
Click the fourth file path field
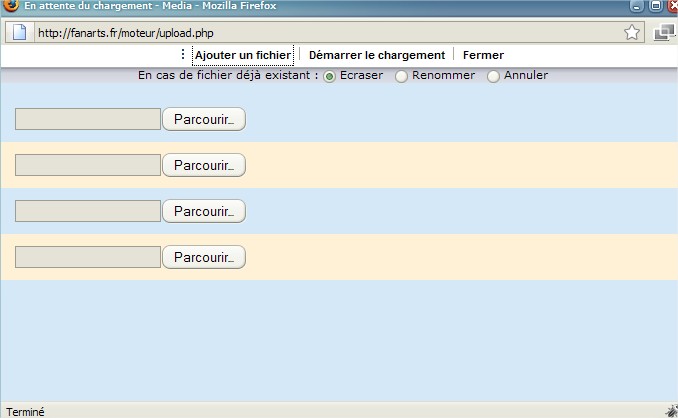pyautogui.click(x=88, y=257)
